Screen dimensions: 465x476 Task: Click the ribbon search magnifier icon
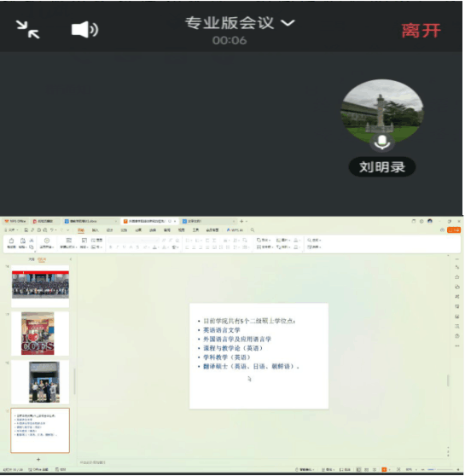point(253,230)
